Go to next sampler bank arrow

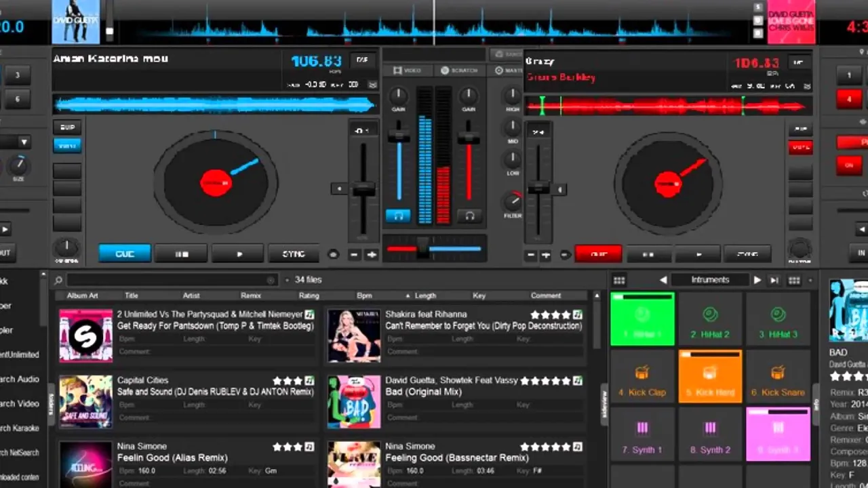pos(757,280)
